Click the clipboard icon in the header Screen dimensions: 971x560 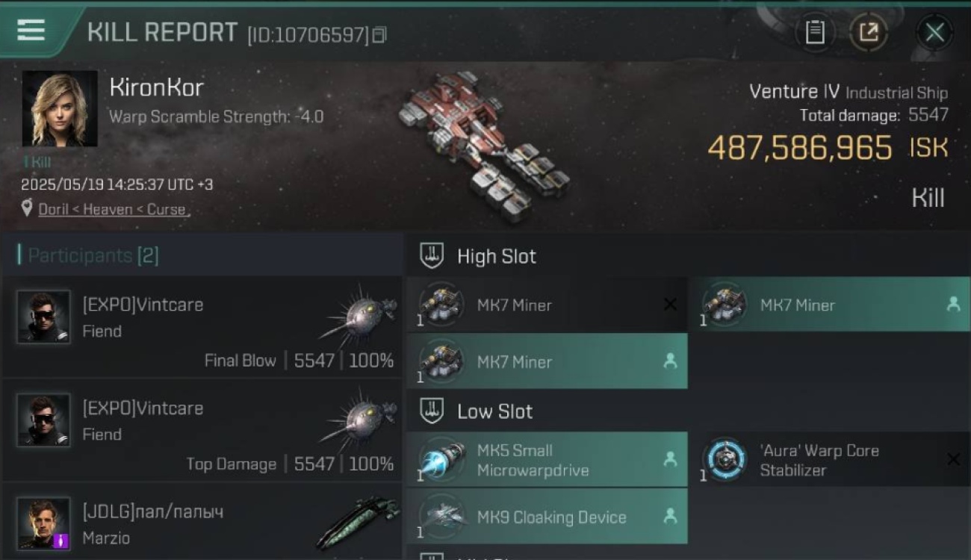coord(815,32)
